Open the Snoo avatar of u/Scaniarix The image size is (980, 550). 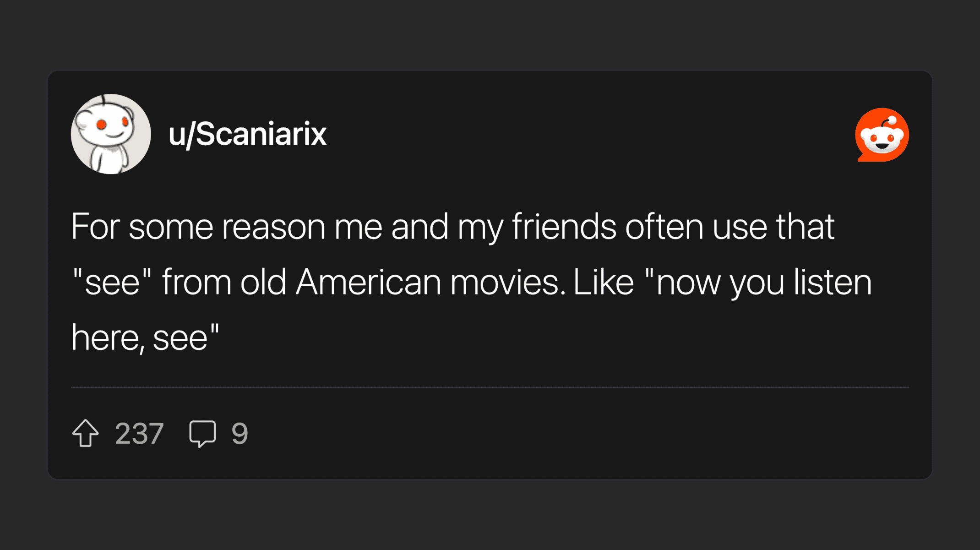pyautogui.click(x=111, y=134)
